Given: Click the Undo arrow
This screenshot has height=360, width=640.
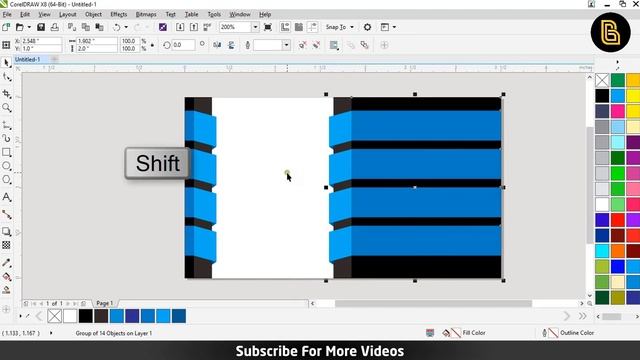Looking at the screenshot, I should click(x=117, y=27).
